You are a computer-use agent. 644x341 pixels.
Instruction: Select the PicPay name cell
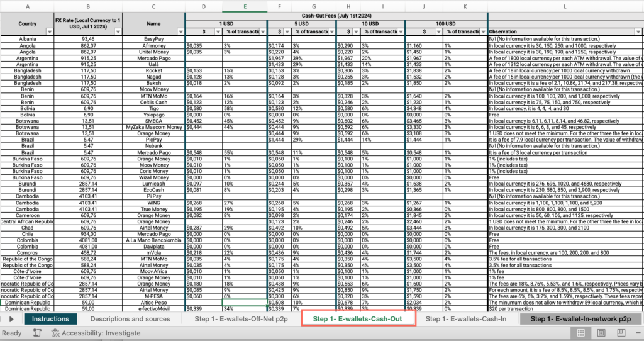[x=153, y=140]
